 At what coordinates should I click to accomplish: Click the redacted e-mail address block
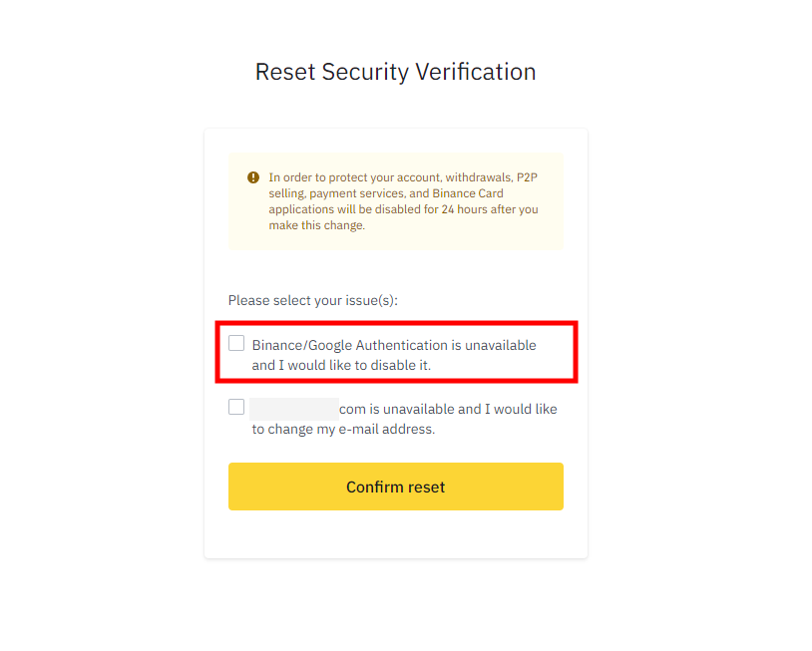(x=294, y=408)
